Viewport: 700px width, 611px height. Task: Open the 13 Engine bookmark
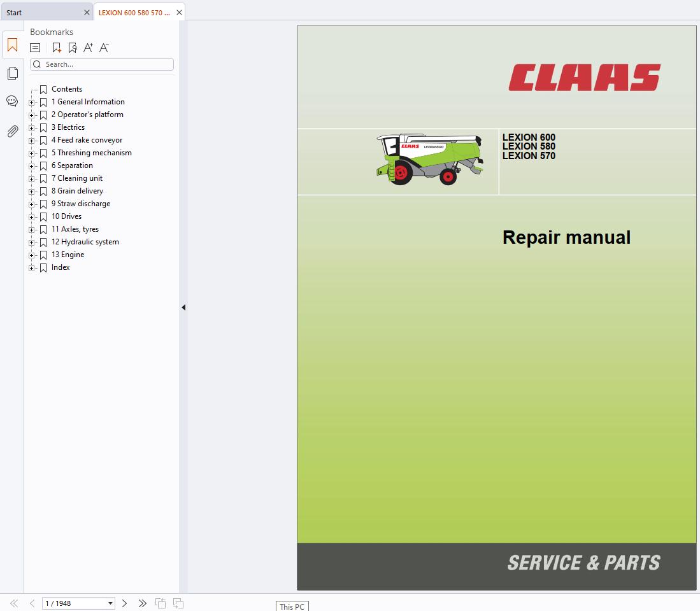[68, 254]
